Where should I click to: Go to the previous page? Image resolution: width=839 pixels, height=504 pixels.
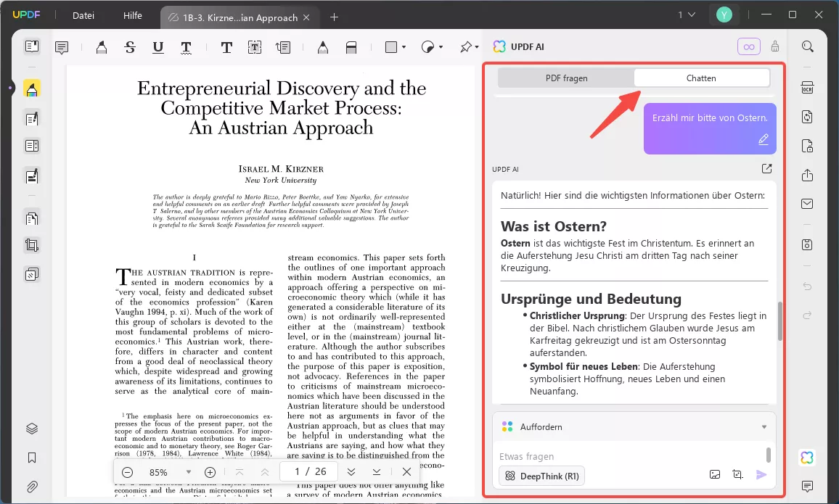(264, 472)
